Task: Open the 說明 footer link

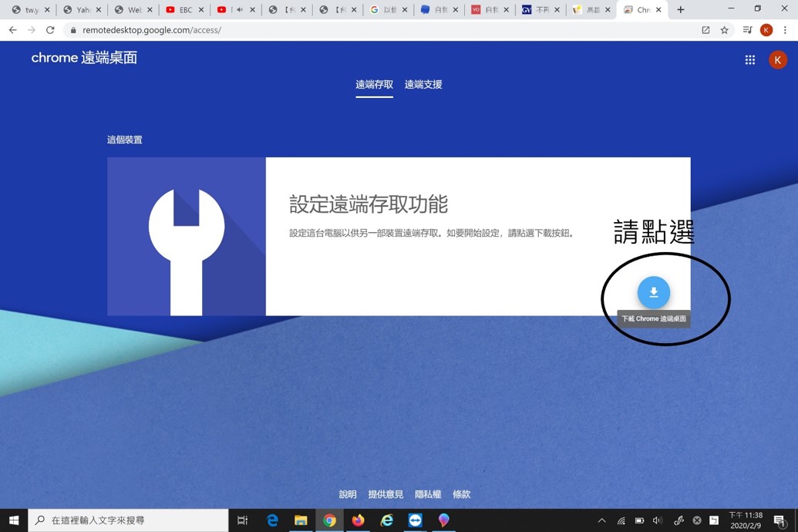Action: click(348, 494)
